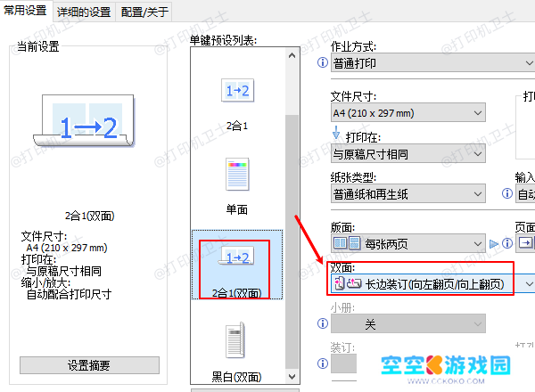
Task: Click the info icon beside 输入 tray
Action: pyautogui.click(x=507, y=193)
